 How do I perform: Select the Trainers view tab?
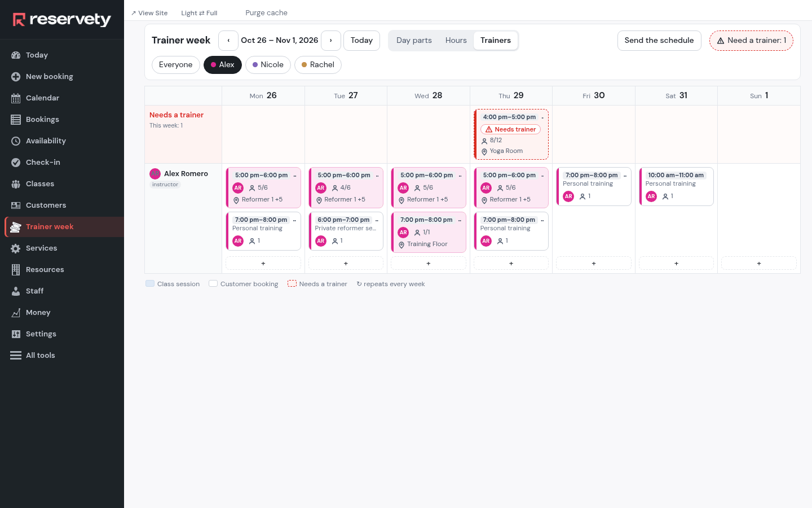point(496,41)
